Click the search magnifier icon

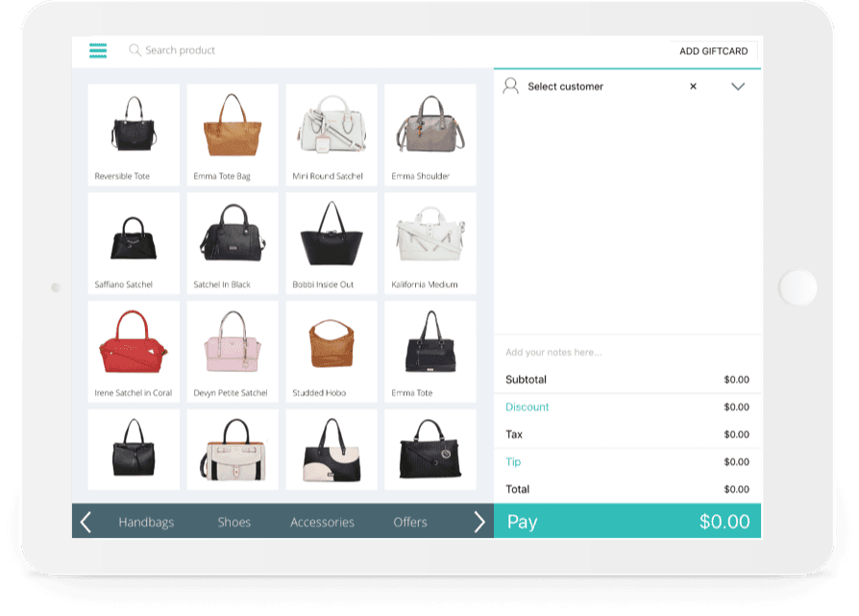(135, 50)
